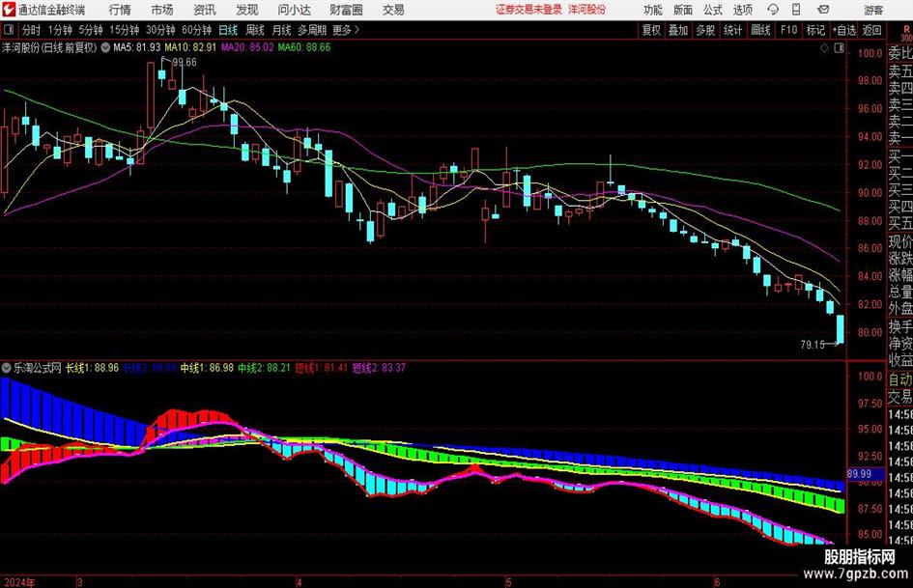Open the 版面 menu
The height and width of the screenshot is (588, 913).
coord(683,10)
